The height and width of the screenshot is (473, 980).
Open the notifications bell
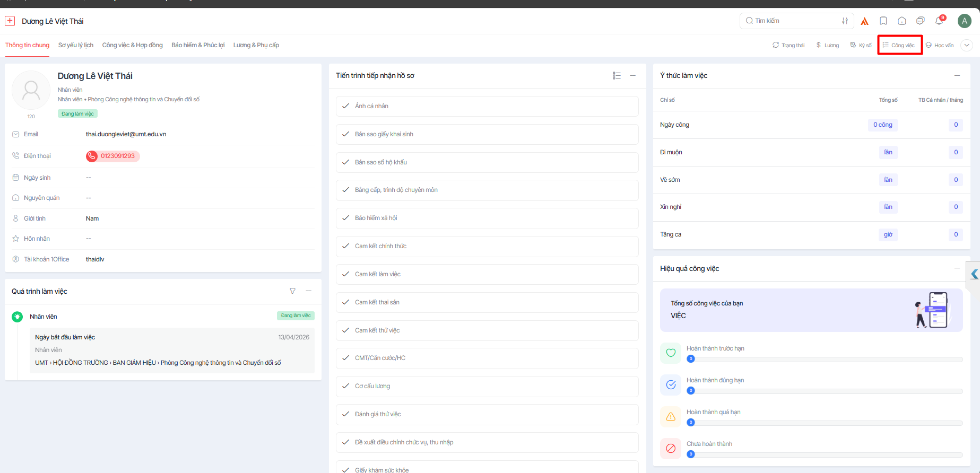pos(939,21)
